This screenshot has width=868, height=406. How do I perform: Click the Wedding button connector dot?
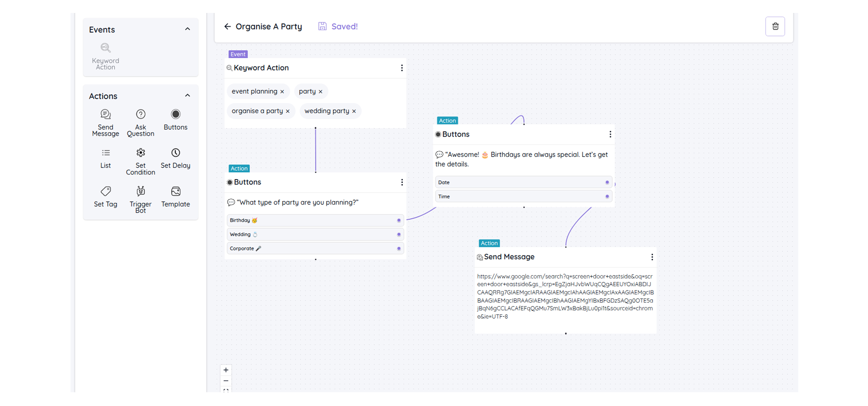pos(399,234)
